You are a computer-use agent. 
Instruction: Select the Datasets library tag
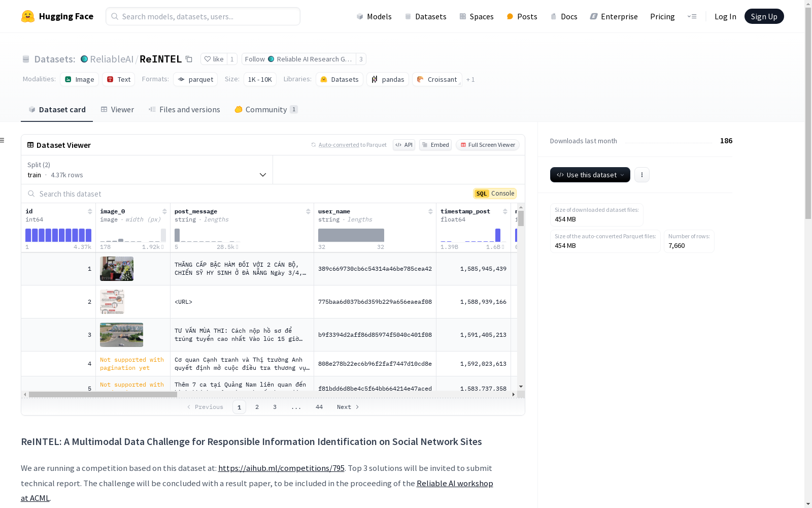[x=340, y=79]
